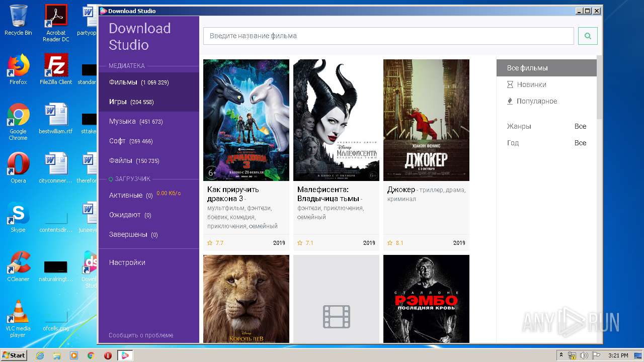
Task: Click the green search magnifier button
Action: pos(588,36)
